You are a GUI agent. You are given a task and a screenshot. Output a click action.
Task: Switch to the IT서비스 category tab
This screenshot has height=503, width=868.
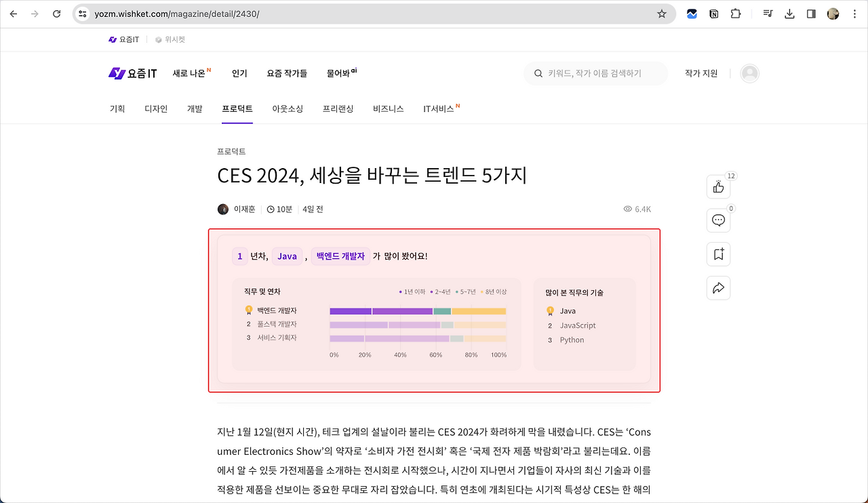click(441, 108)
